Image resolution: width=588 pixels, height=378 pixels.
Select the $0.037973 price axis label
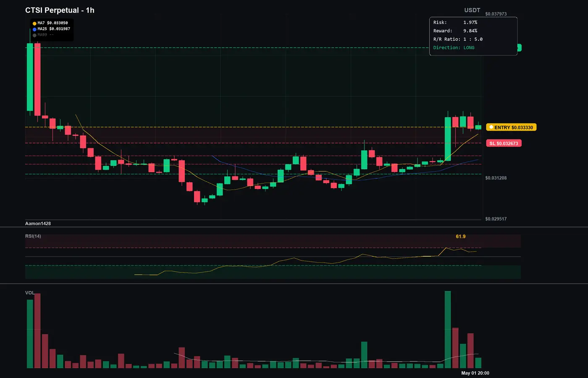[x=496, y=14]
